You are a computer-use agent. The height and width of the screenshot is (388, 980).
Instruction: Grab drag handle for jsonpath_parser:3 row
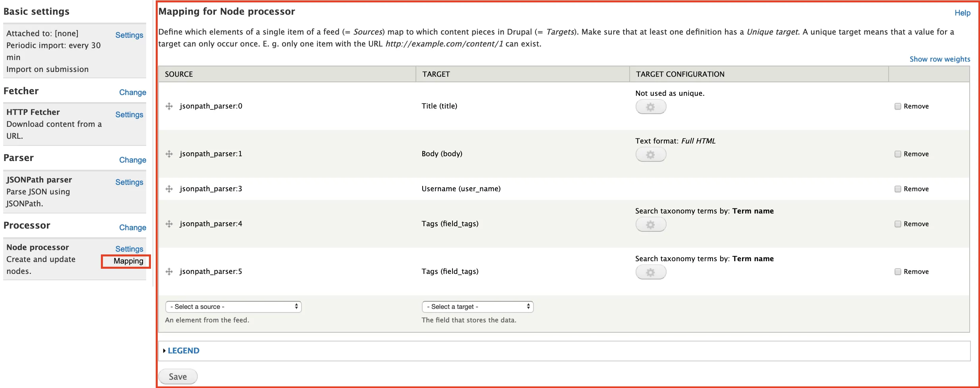[x=169, y=189]
